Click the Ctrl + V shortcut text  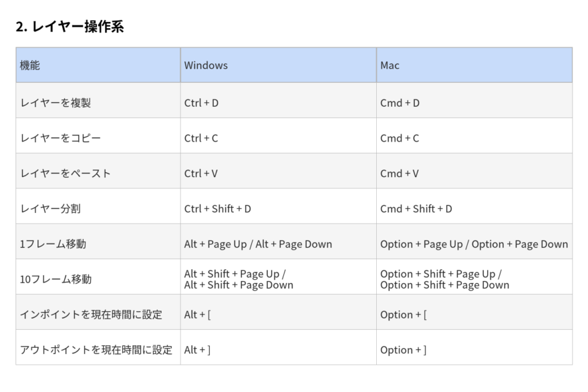pyautogui.click(x=201, y=174)
